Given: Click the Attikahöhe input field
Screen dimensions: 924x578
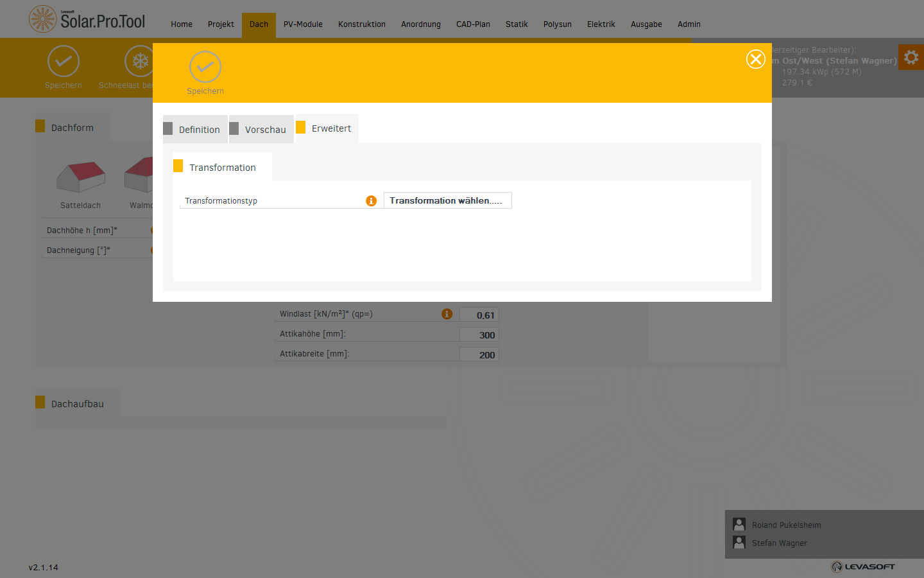Looking at the screenshot, I should [479, 335].
